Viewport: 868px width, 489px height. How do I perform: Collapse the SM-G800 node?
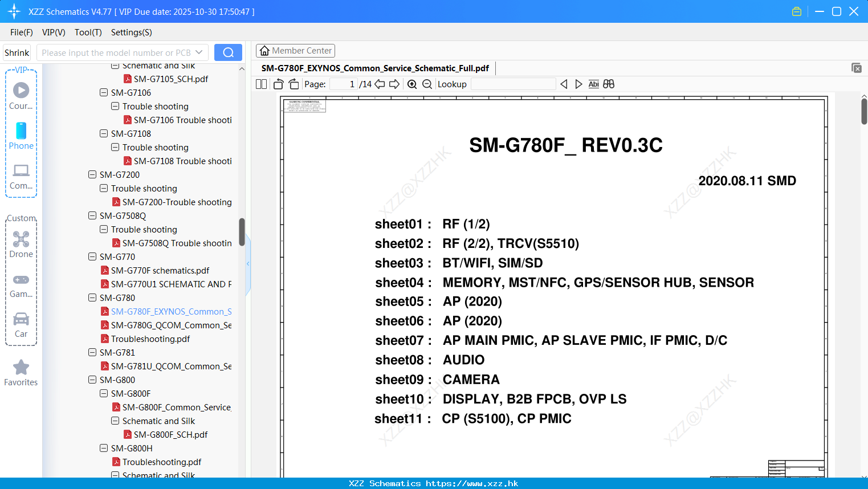point(92,380)
